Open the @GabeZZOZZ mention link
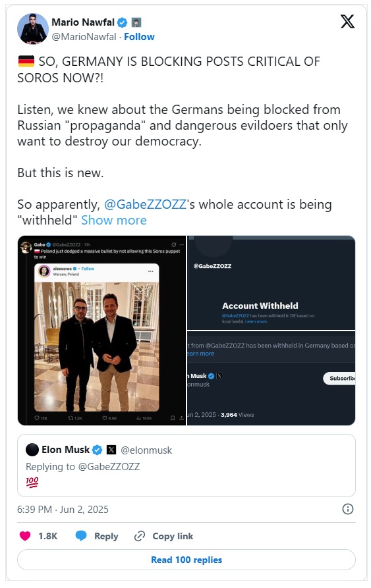The height and width of the screenshot is (588, 371). click(x=145, y=204)
